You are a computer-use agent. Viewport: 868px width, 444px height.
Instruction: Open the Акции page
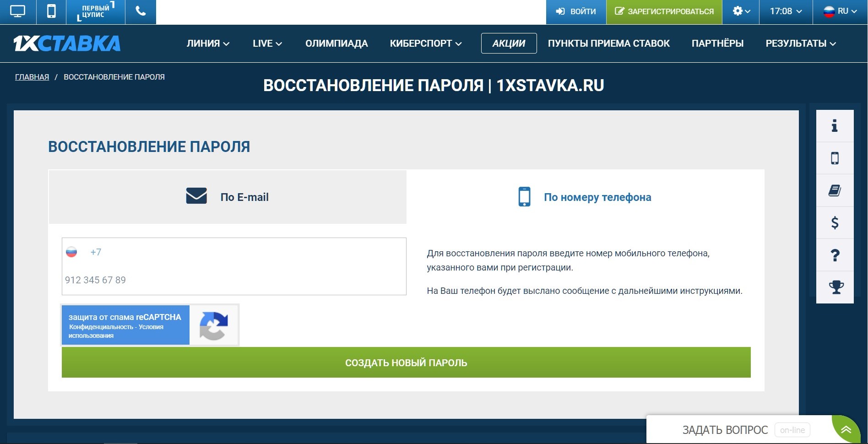click(x=509, y=43)
